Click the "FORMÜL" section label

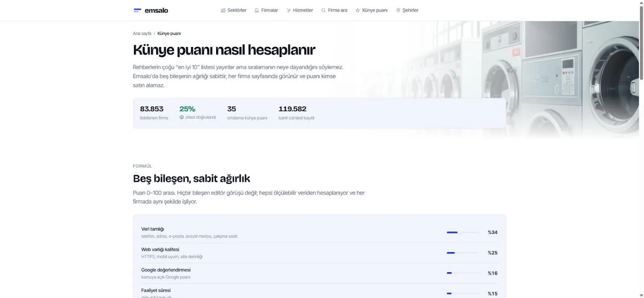point(142,166)
